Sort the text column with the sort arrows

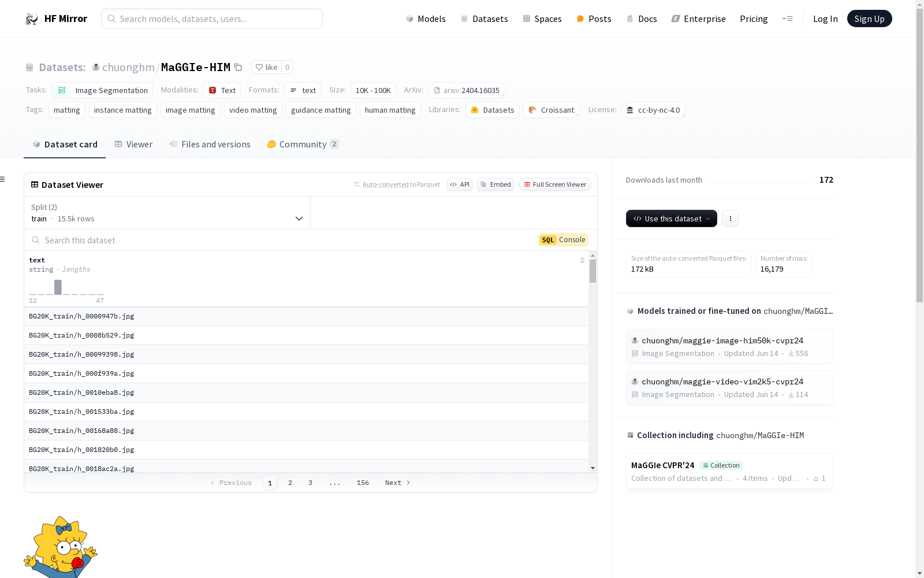click(x=582, y=260)
